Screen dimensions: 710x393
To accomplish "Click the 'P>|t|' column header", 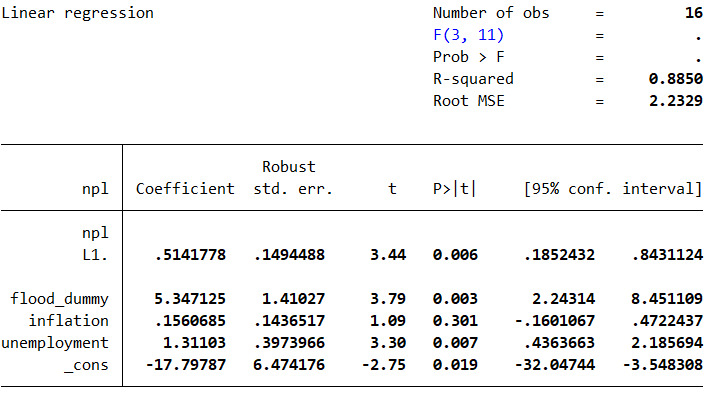I will click(x=455, y=189).
